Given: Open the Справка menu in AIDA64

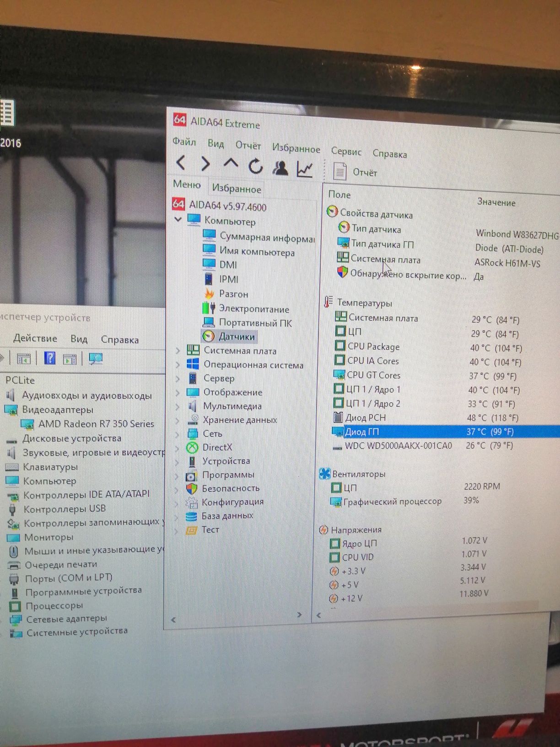Looking at the screenshot, I should point(390,154).
